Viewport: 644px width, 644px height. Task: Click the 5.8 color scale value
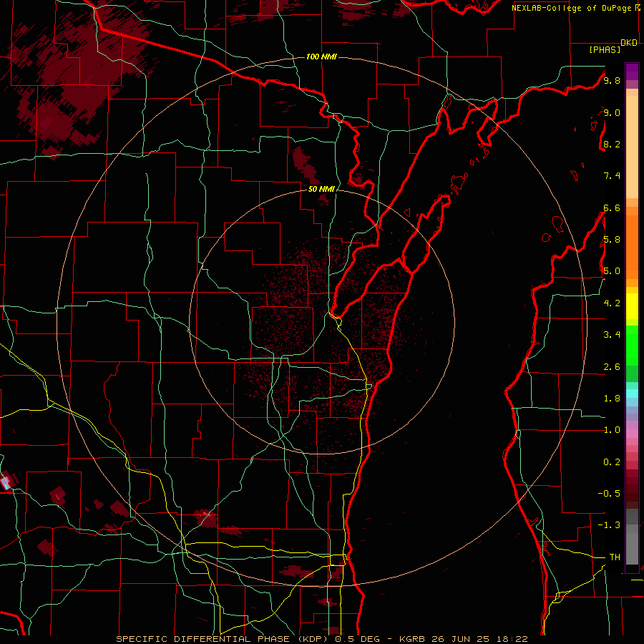[612, 240]
